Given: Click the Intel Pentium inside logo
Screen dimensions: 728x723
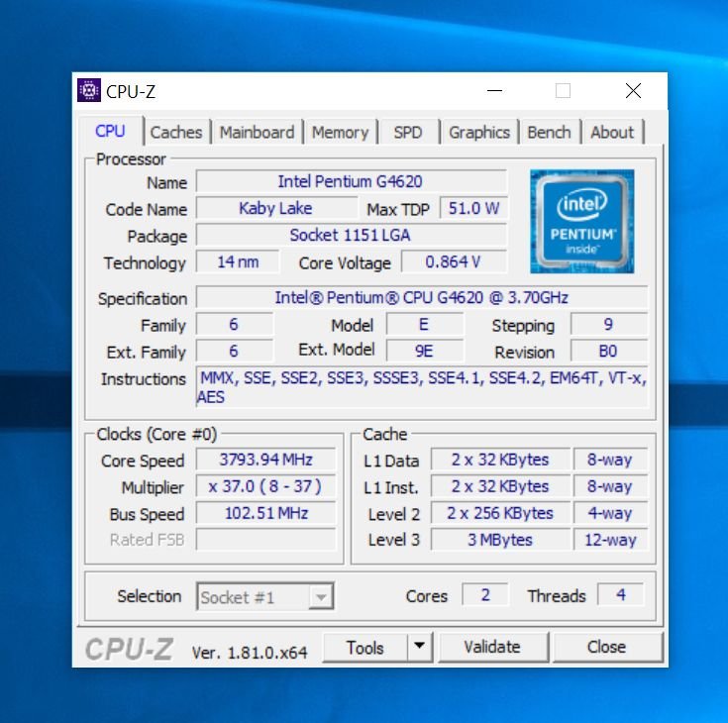Looking at the screenshot, I should coord(582,221).
